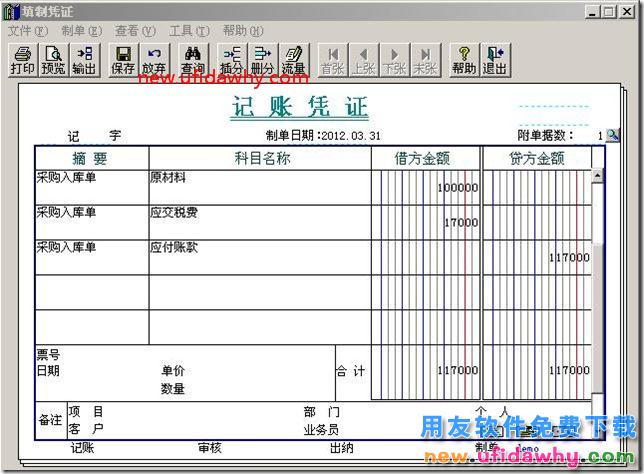Viewport: 644px width, 474px height.
Task: Go to next voucher 下张
Action: point(394,60)
